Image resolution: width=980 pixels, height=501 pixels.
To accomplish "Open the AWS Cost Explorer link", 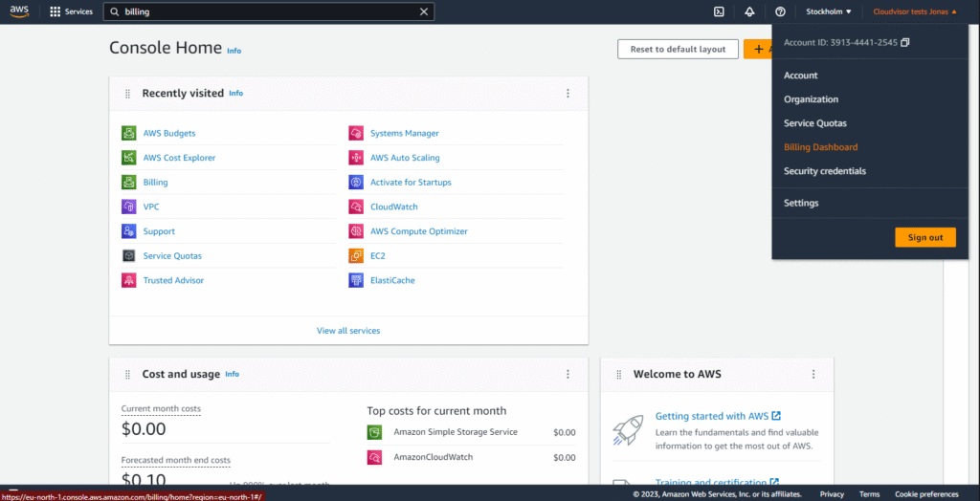I will pyautogui.click(x=179, y=158).
